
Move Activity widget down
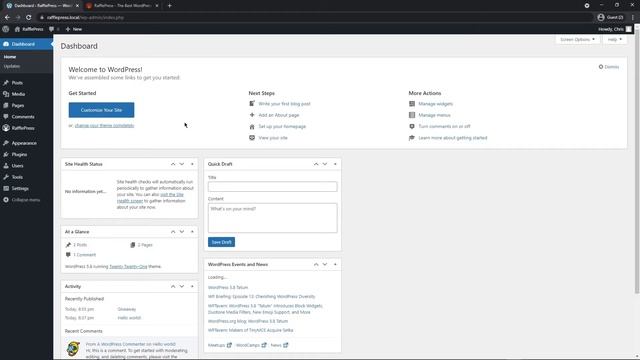coord(182,287)
